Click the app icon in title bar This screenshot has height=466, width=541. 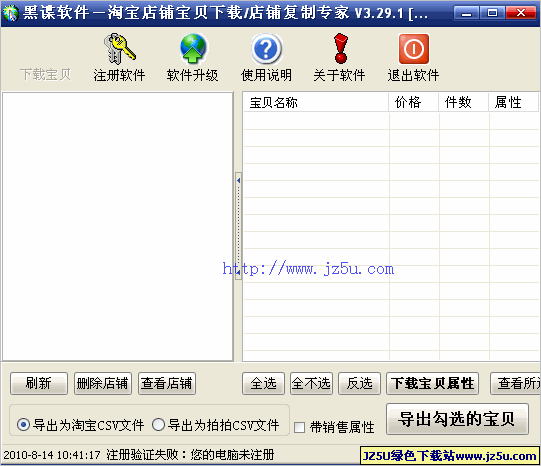click(x=10, y=13)
